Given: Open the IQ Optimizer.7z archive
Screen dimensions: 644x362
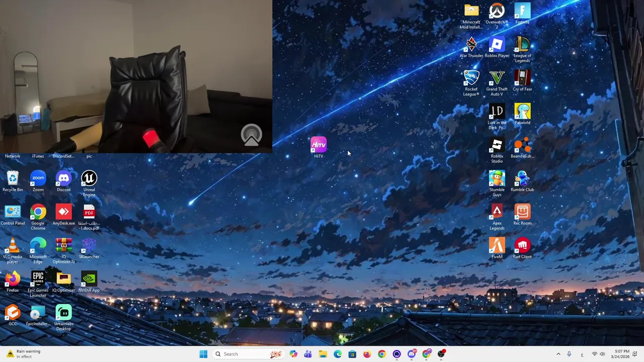Looking at the screenshot, I should tap(63, 251).
